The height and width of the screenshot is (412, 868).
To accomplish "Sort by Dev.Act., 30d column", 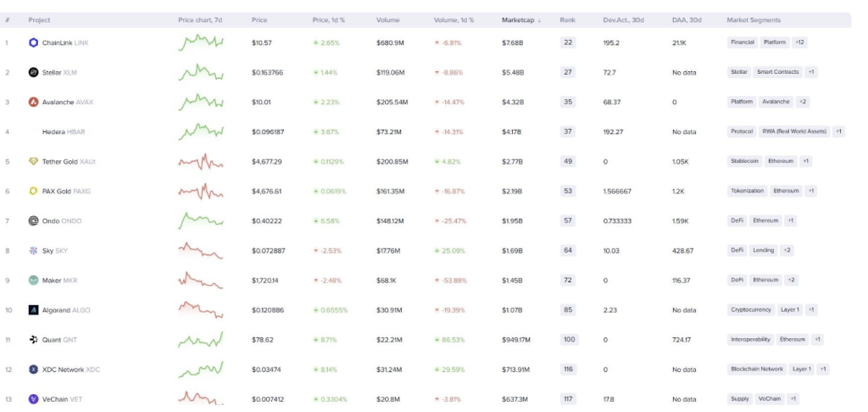I will tap(623, 20).
